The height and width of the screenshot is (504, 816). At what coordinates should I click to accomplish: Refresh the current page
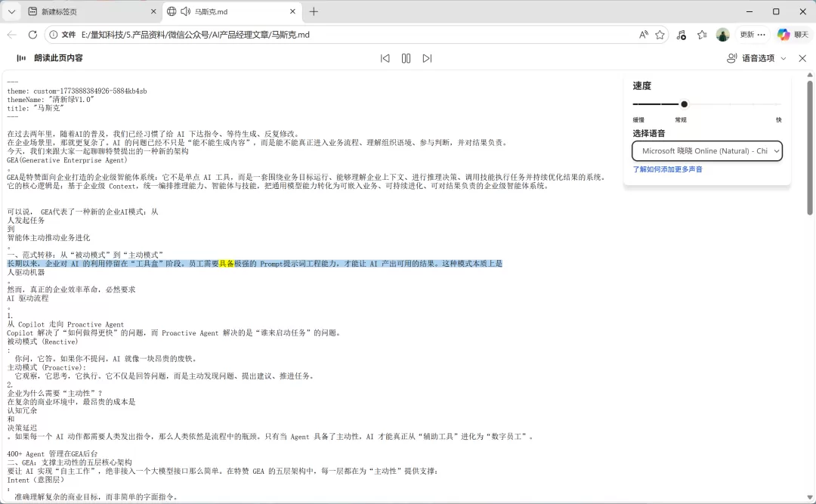tap(32, 35)
